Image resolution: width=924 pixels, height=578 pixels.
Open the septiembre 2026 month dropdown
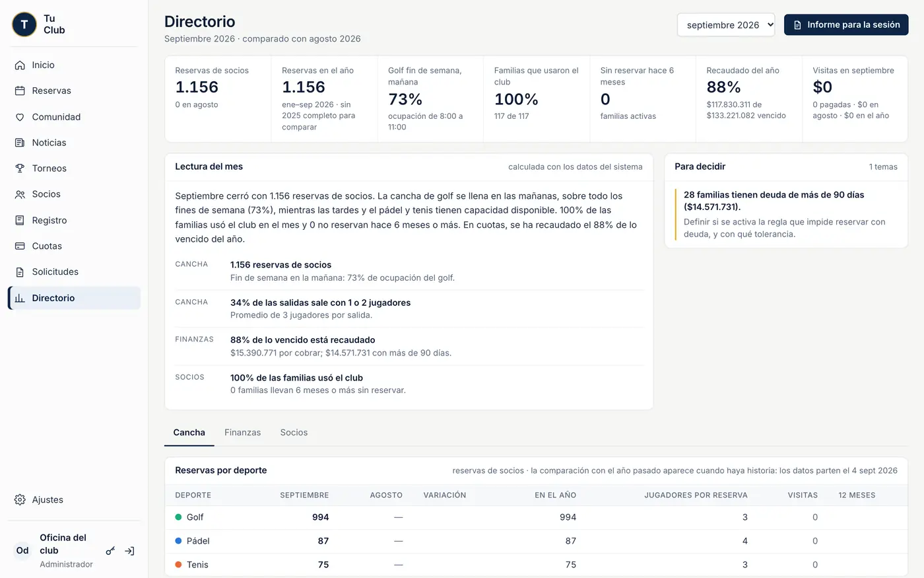click(x=726, y=25)
